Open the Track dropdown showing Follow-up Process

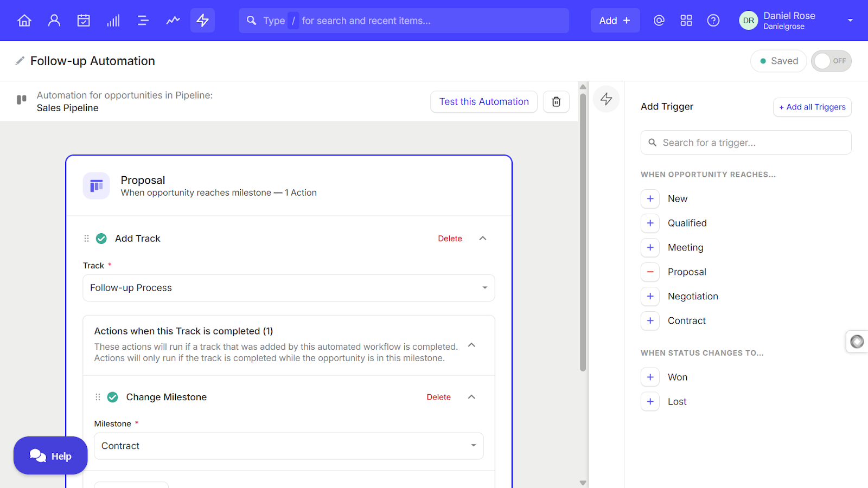pyautogui.click(x=289, y=288)
